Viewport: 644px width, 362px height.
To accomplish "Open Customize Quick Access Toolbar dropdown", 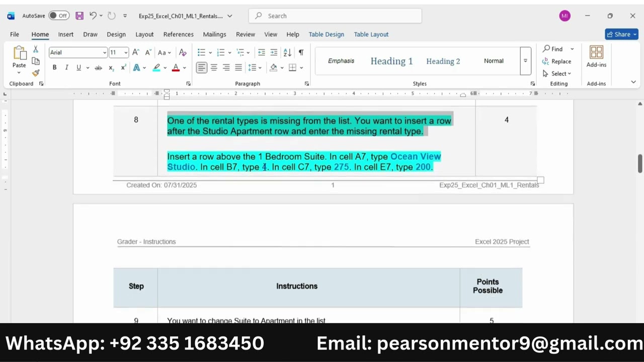I will pos(125,16).
